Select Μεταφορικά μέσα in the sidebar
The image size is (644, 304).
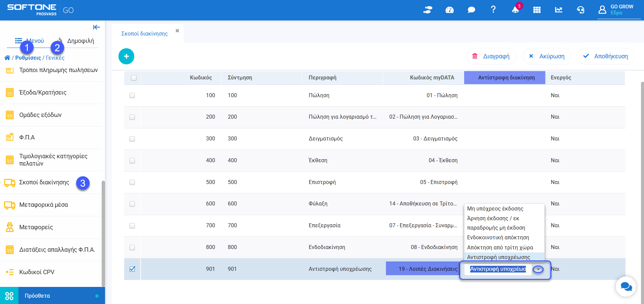(x=44, y=205)
